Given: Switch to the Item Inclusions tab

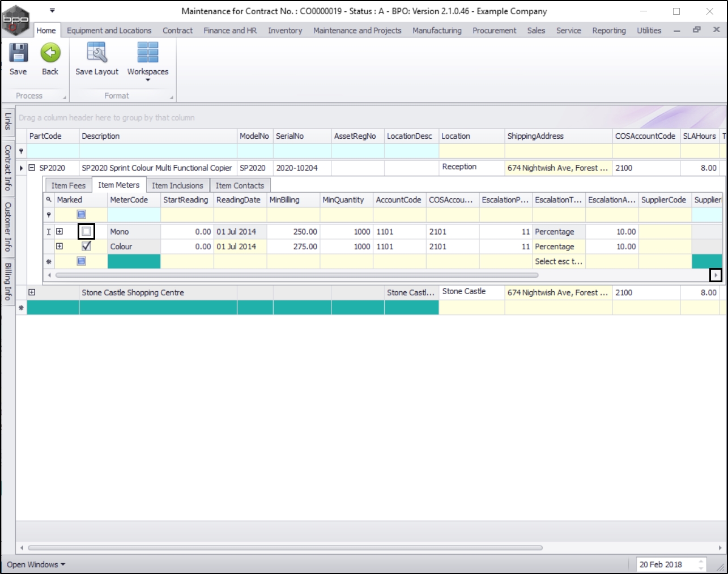Looking at the screenshot, I should click(177, 185).
